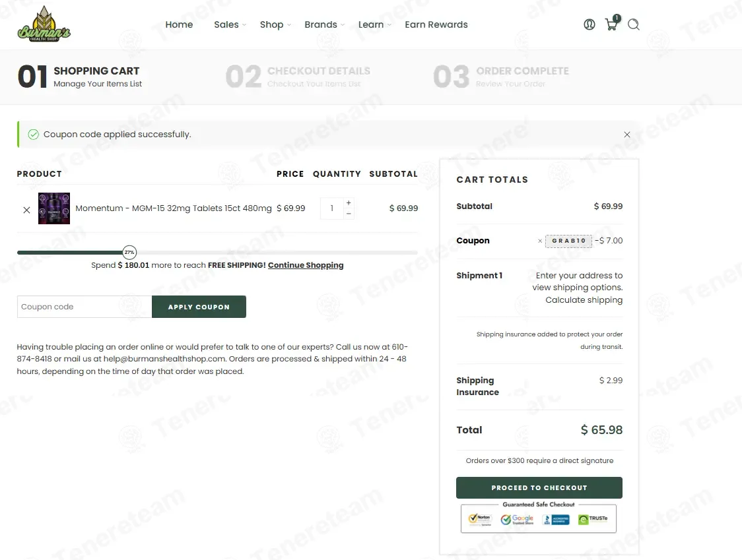The image size is (742, 560).
Task: Click the help@burmanshealthshop.com email text
Action: point(164,359)
